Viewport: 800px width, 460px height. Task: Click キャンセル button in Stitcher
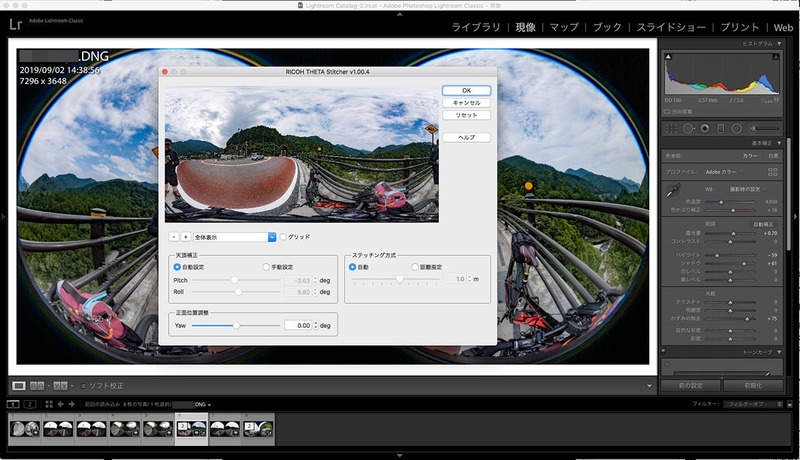tap(466, 103)
